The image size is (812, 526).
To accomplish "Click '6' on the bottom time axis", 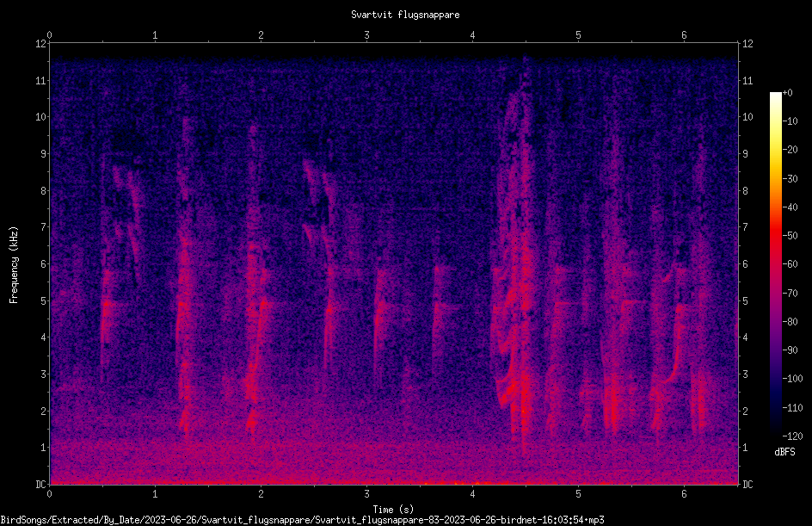I will pos(684,494).
